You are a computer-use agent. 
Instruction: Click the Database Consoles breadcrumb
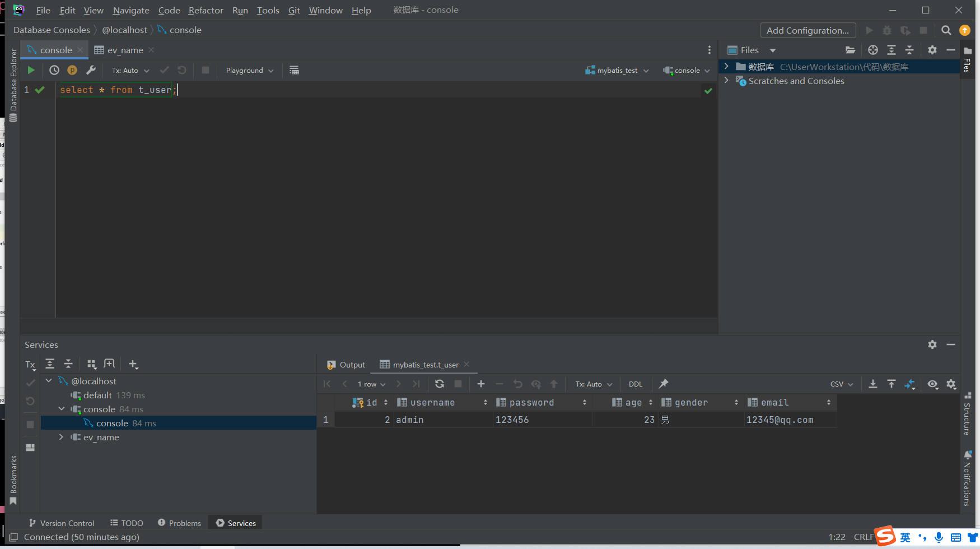[52, 30]
